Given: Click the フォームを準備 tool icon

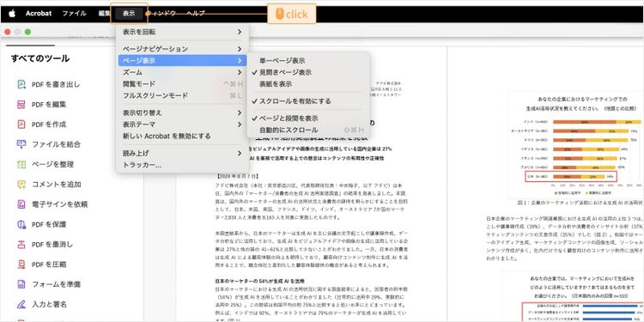Looking at the screenshot, I should 21,284.
